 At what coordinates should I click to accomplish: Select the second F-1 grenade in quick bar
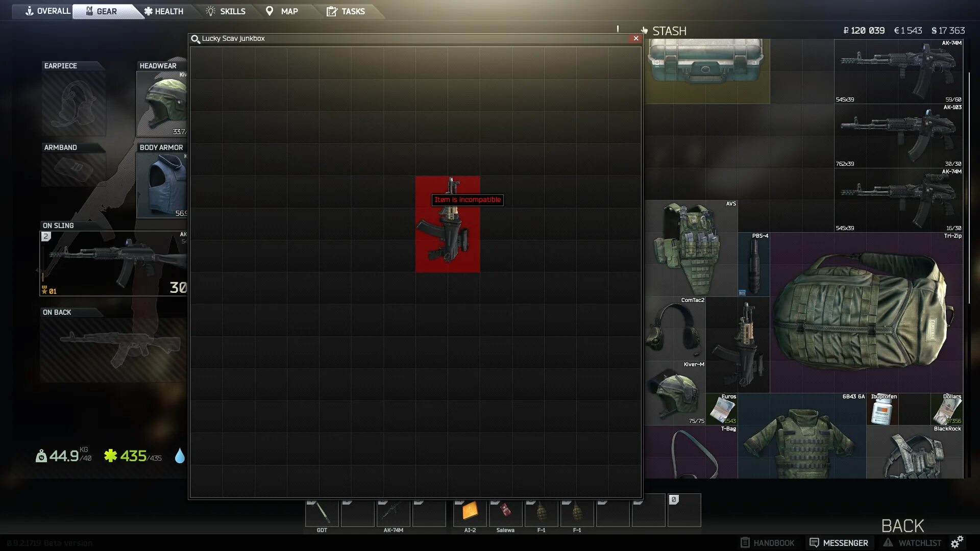577,513
